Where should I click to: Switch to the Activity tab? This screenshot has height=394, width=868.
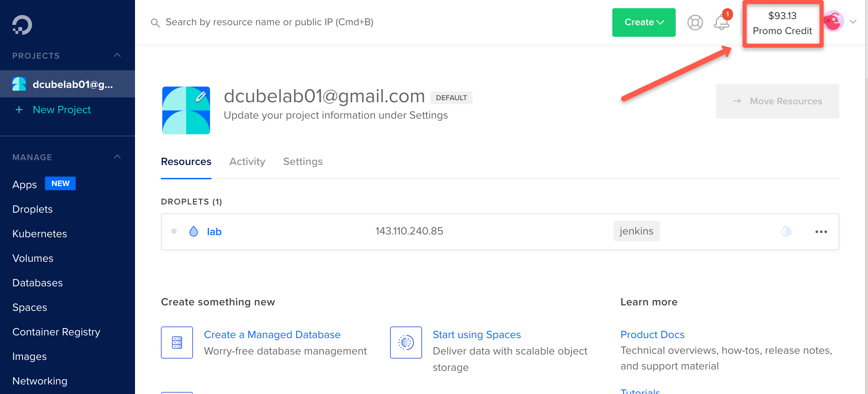pyautogui.click(x=247, y=162)
